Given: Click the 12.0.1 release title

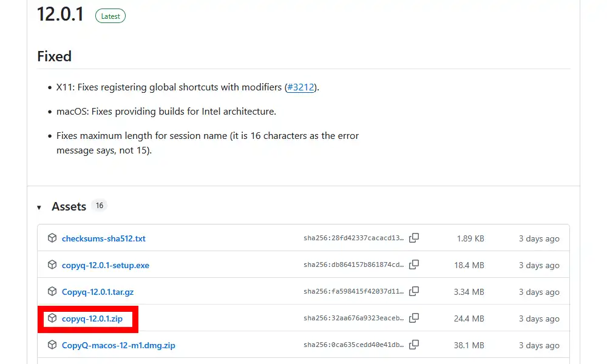Looking at the screenshot, I should (60, 15).
